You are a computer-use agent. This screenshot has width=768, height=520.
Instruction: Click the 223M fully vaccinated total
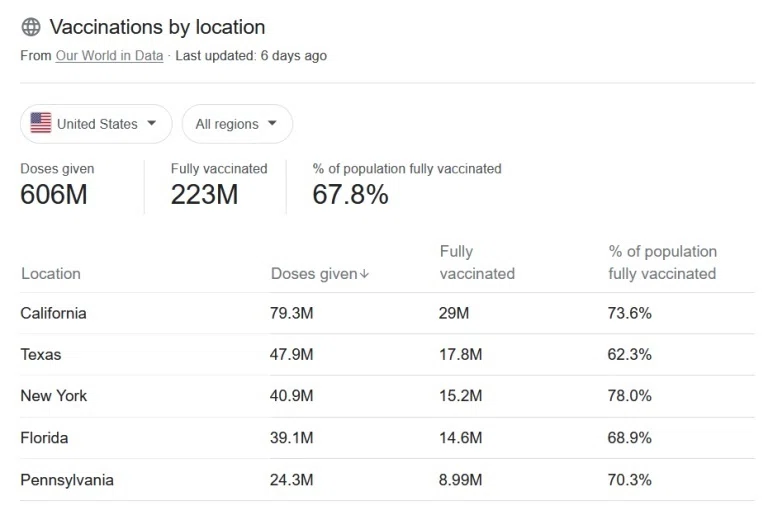point(205,194)
